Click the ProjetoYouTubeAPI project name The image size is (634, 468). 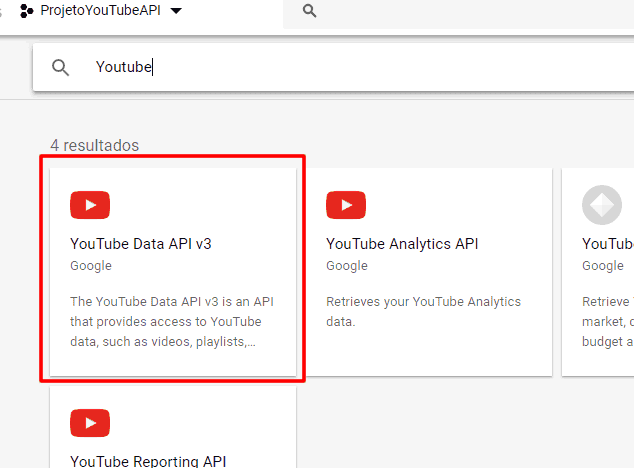tap(101, 11)
